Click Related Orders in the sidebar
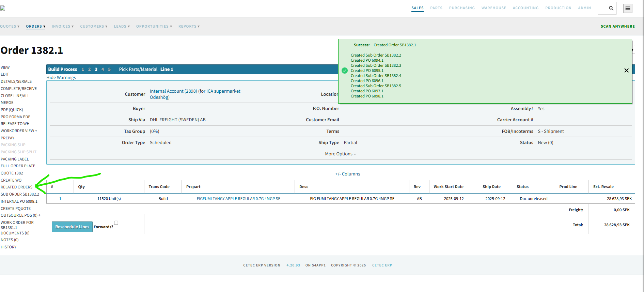The height and width of the screenshot is (292, 644). (17, 187)
